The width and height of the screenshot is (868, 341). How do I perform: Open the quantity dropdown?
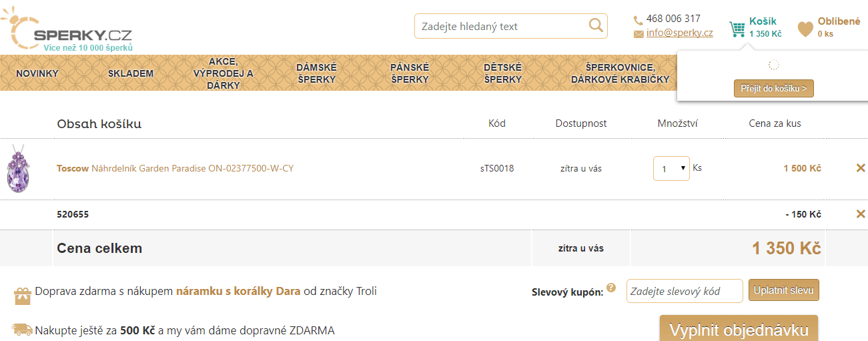point(671,169)
